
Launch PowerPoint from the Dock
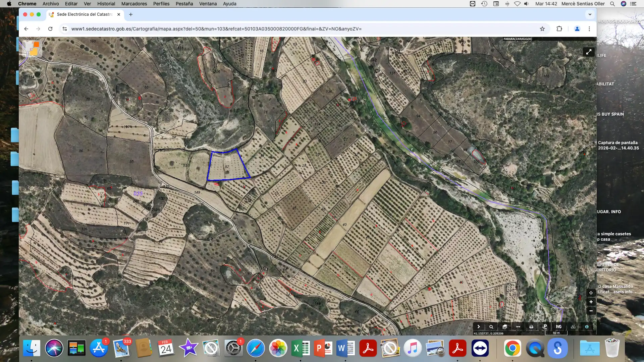tap(323, 348)
